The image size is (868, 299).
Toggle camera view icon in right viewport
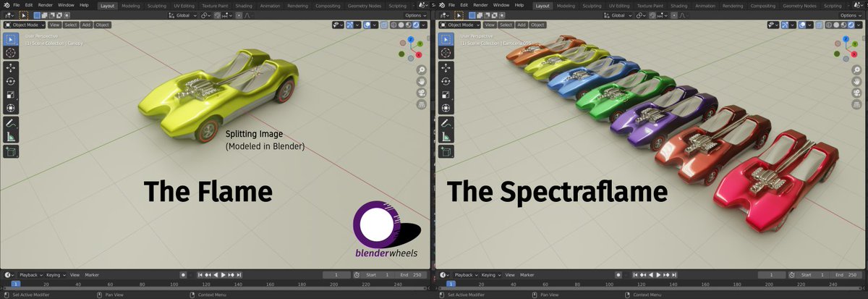click(855, 93)
